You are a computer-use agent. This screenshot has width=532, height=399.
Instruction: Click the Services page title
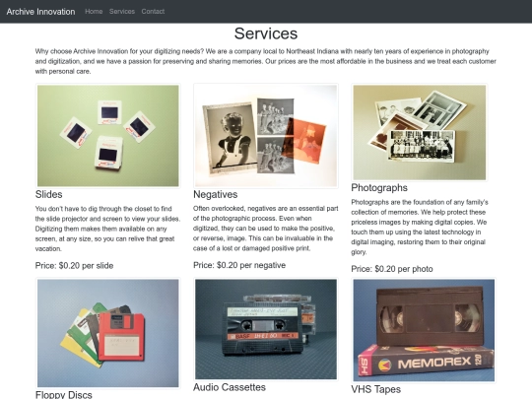coord(266,33)
